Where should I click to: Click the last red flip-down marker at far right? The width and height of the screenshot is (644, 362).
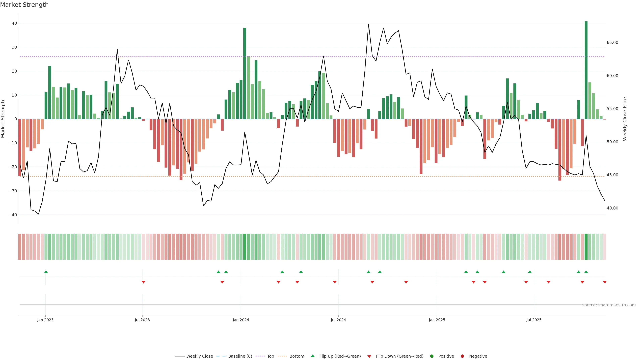tap(605, 282)
